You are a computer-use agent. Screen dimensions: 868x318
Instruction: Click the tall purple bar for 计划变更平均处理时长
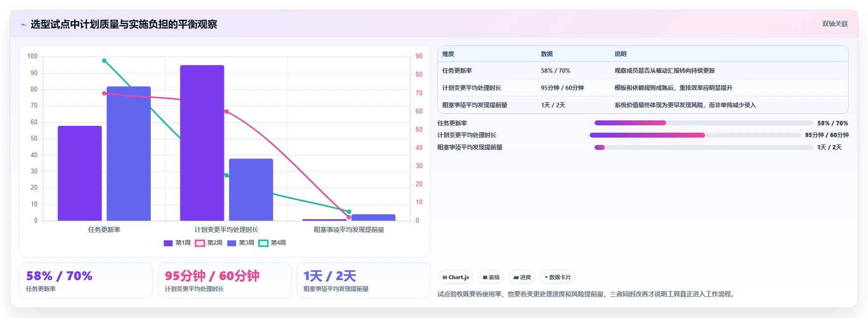point(202,143)
